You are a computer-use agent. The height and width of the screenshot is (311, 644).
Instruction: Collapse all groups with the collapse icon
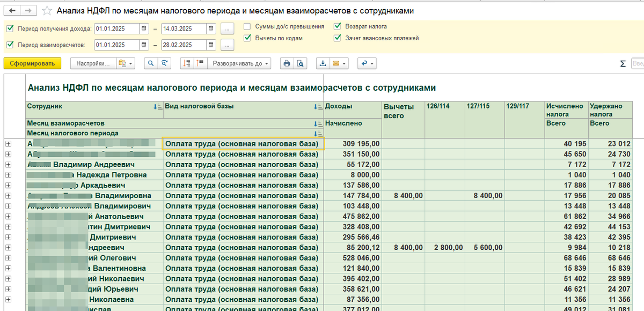click(x=200, y=63)
